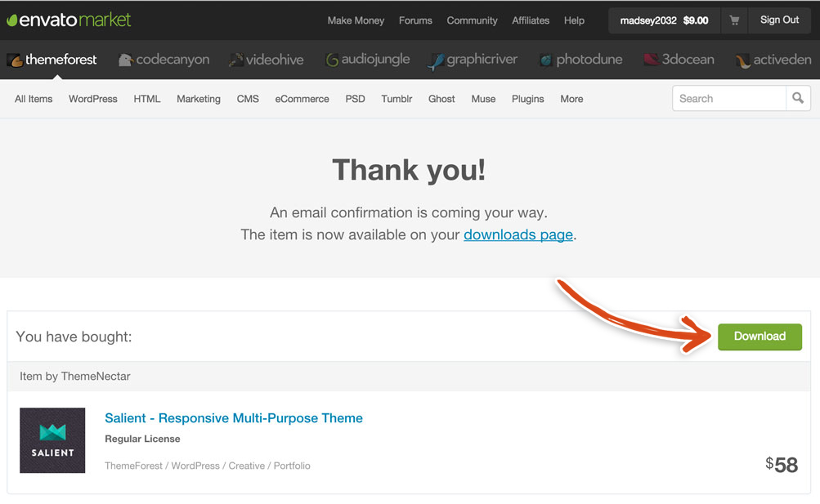Viewport: 820px width, 504px height.
Task: Open the HTML category
Action: [x=147, y=99]
